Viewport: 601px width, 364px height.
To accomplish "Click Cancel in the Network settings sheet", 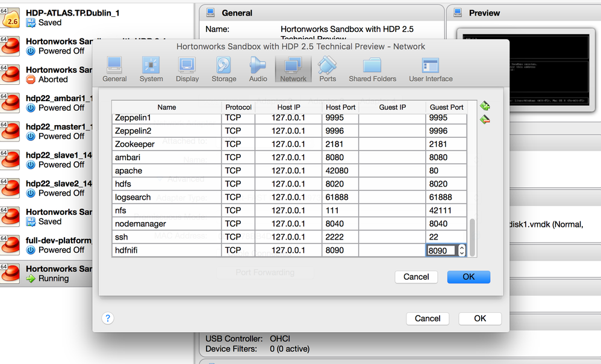I will [x=428, y=318].
